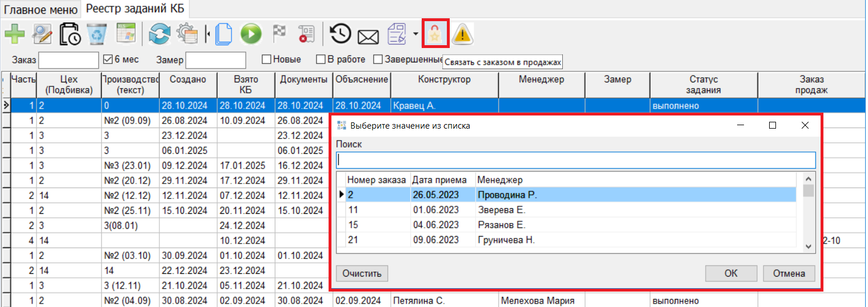Enable the 'Новые' filter checkbox
Viewport: 868px width, 307px height.
[x=266, y=59]
